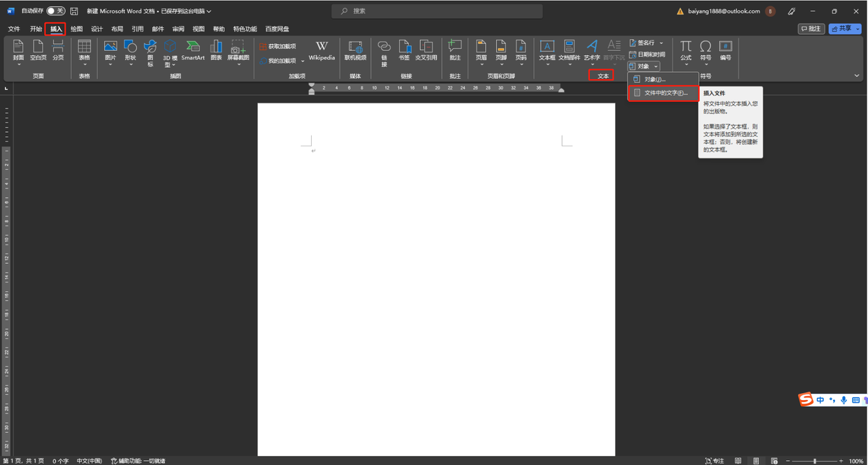Open the 表格 table insert button
The width and height of the screenshot is (868, 465).
tap(85, 50)
